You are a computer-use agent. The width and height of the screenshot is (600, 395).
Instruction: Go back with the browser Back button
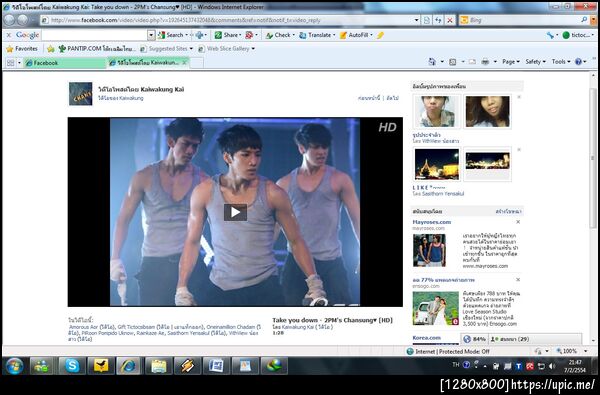[x=10, y=20]
